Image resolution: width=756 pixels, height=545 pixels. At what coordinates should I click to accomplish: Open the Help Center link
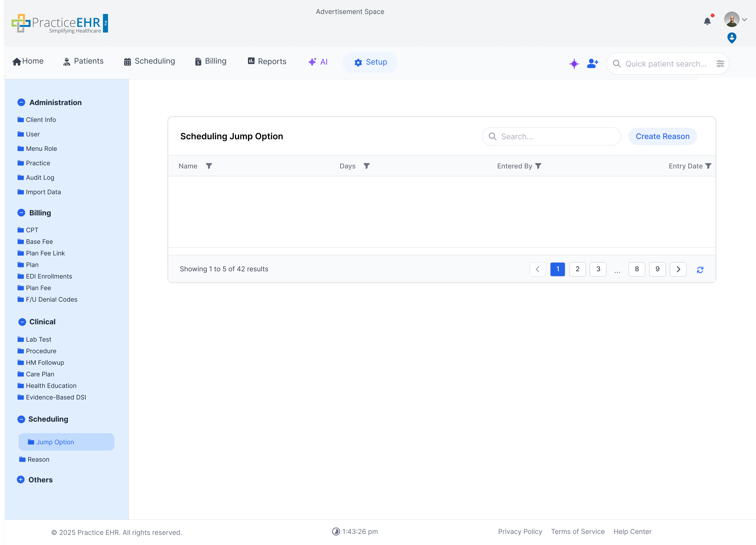632,532
